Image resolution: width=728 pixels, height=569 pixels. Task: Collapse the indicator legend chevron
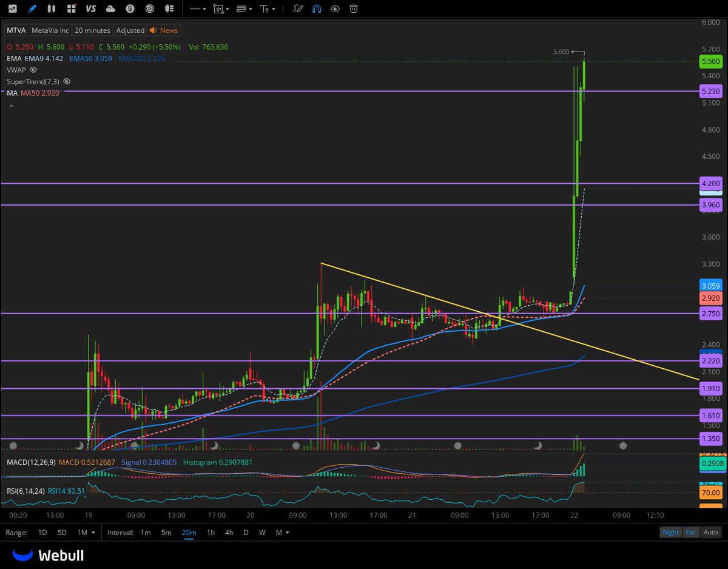[x=10, y=106]
